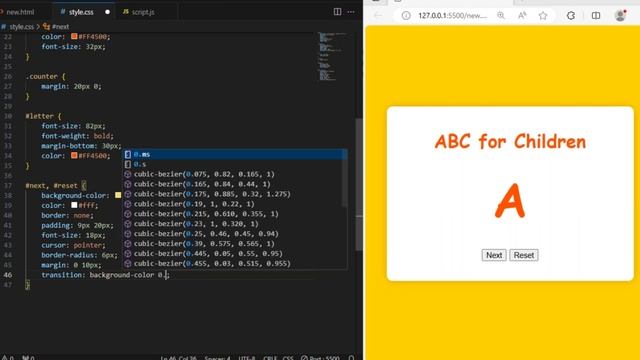This screenshot has width=640, height=360.
Task: Click CSS language mode in status bar
Action: (x=288, y=358)
